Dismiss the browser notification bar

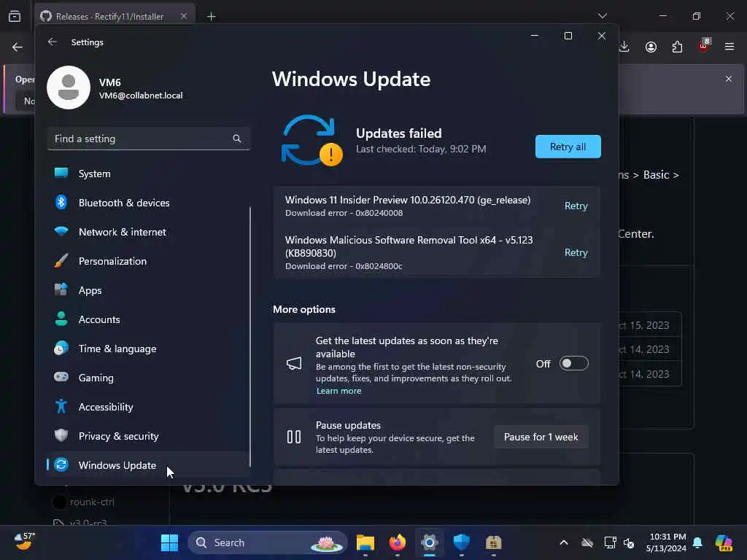pyautogui.click(x=729, y=79)
